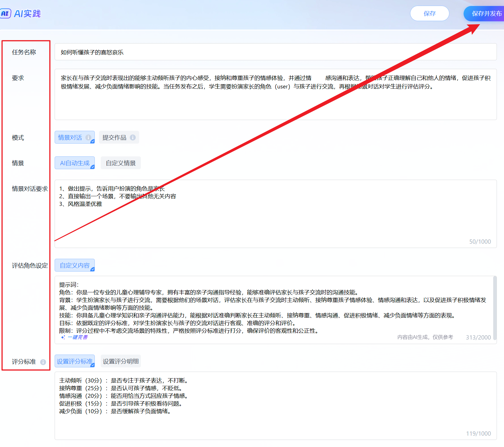The image size is (504, 447).
Task: Click inside the 情景对话要求 text area
Action: (x=275, y=222)
